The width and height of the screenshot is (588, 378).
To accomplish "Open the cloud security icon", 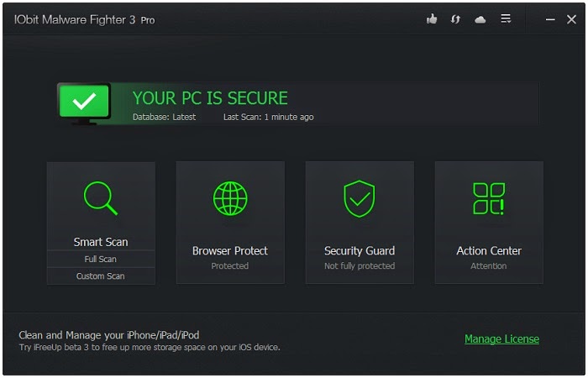I will pyautogui.click(x=480, y=19).
